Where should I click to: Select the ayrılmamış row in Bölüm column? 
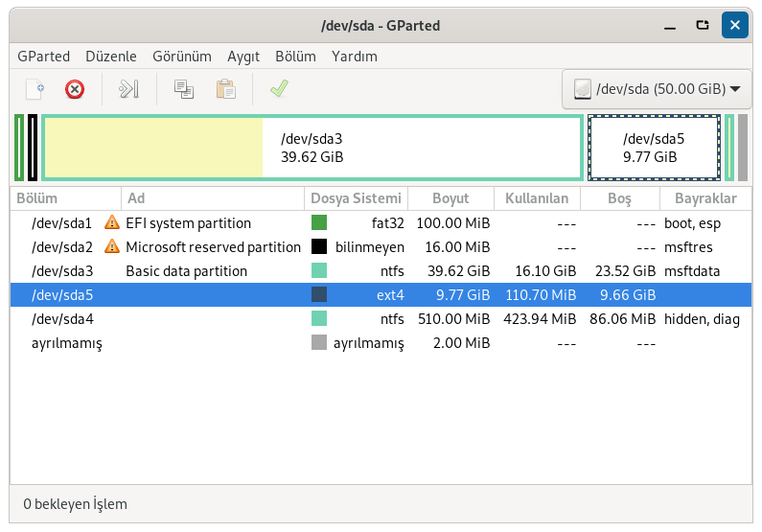point(67,343)
